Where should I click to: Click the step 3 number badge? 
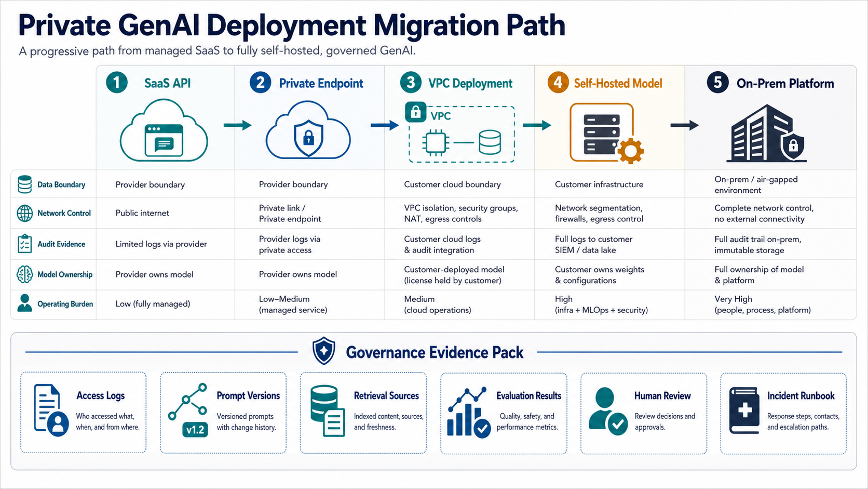pyautogui.click(x=411, y=83)
